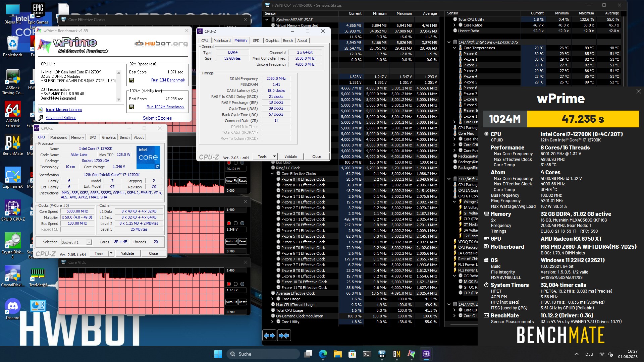Click 1.400 maximum field in Core VIDs graph
Image resolution: width=644 pixels, height=362 pixels.
click(x=236, y=270)
